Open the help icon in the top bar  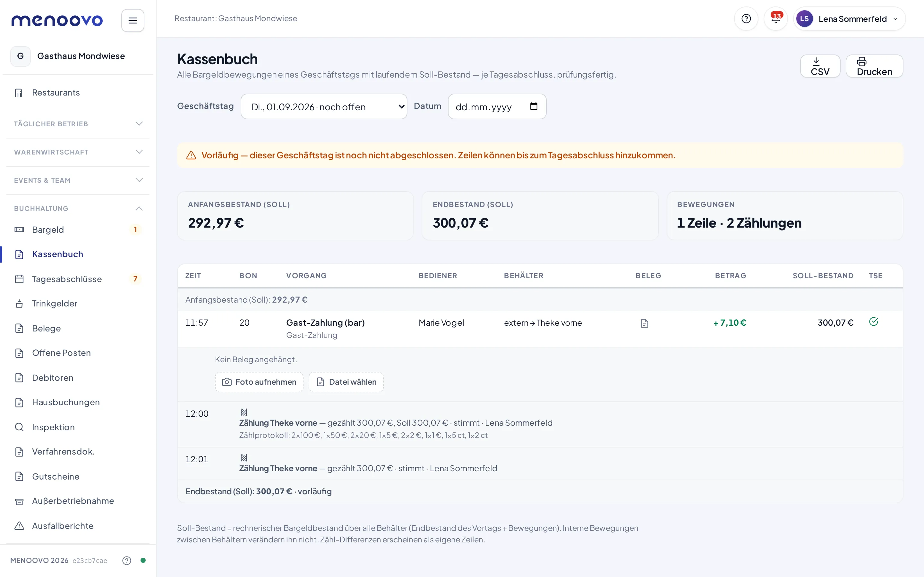point(746,19)
